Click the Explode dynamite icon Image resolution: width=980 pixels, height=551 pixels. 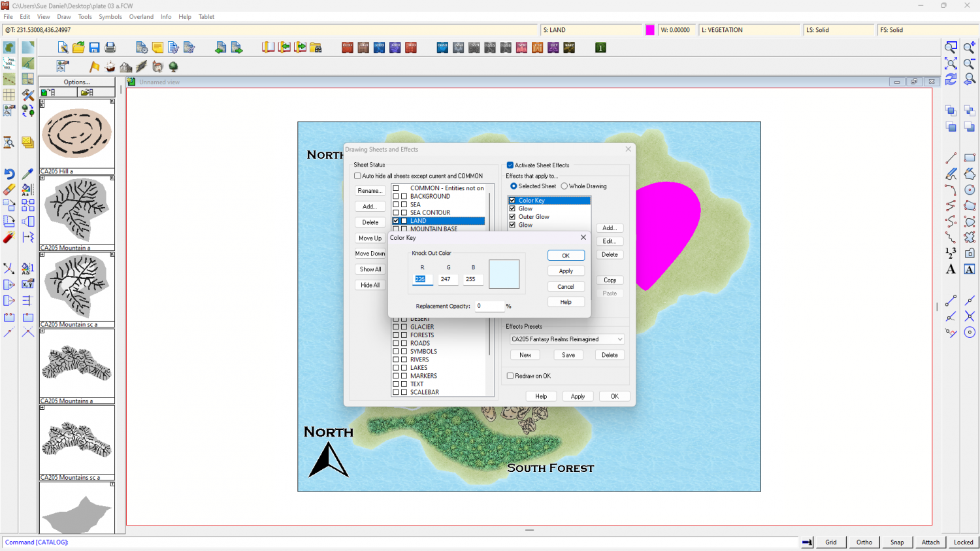tap(9, 237)
